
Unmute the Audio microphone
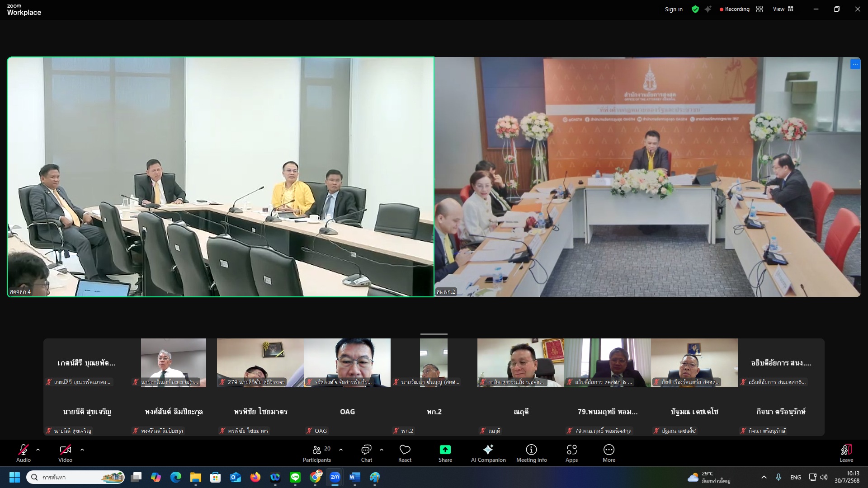[x=23, y=450]
